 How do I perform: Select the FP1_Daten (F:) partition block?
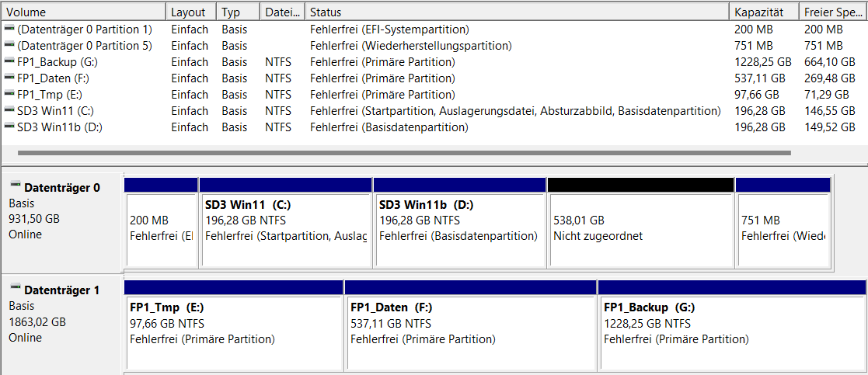[470, 332]
